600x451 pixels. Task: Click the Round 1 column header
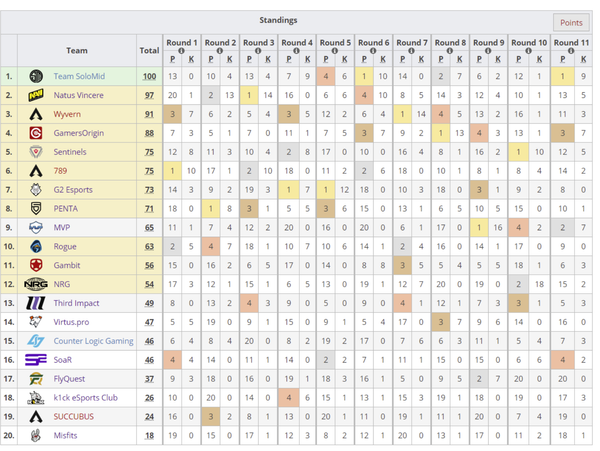tap(182, 42)
